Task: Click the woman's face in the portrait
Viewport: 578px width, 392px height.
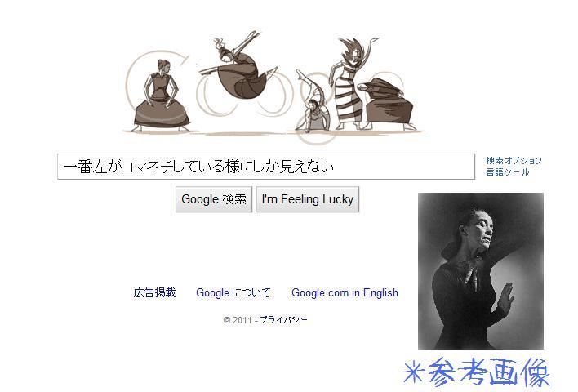Action: tap(480, 230)
